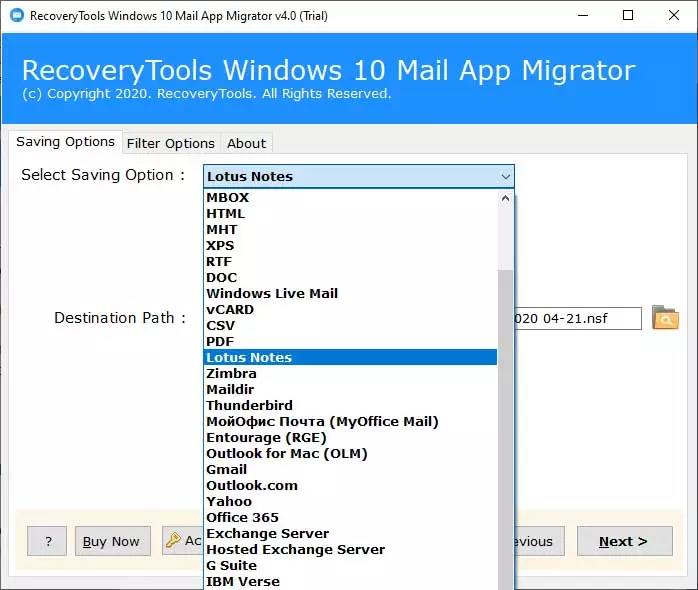The width and height of the screenshot is (698, 590).
Task: Switch to the Filter Options tab
Action: [x=170, y=143]
